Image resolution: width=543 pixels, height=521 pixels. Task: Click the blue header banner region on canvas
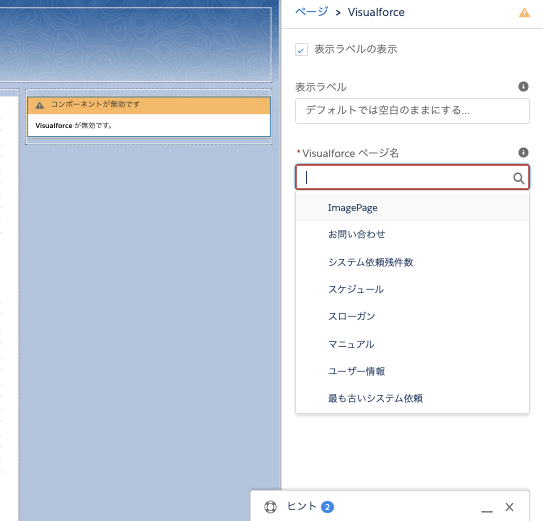135,44
